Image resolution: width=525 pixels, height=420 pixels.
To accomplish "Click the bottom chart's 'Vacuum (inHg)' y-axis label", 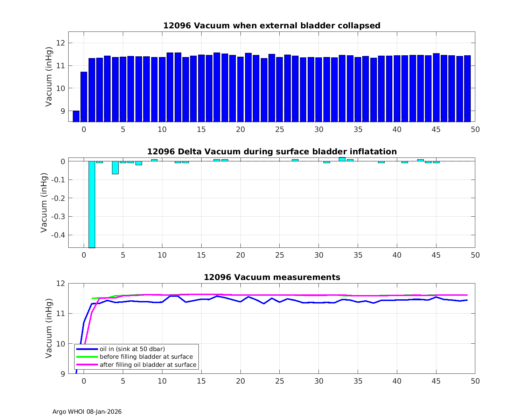I will pyautogui.click(x=49, y=328).
